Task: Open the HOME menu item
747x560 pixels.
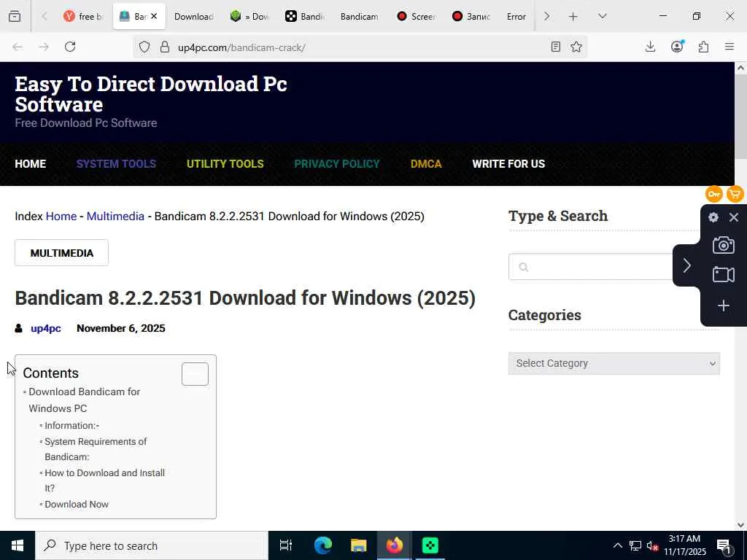Action: pyautogui.click(x=31, y=164)
